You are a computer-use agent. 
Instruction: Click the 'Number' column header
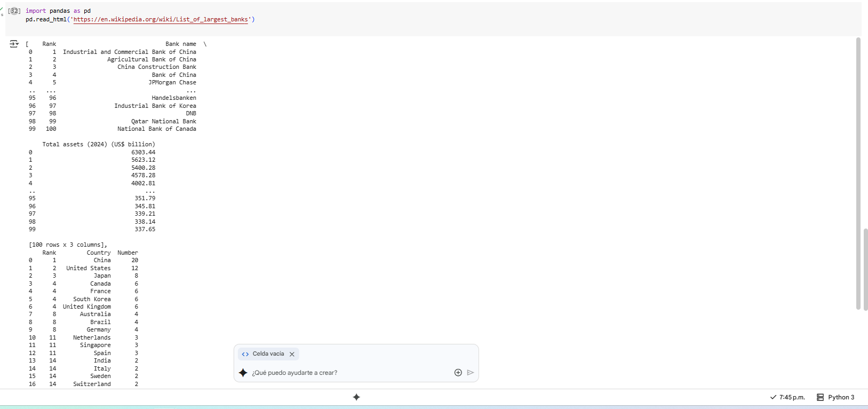[x=128, y=253]
